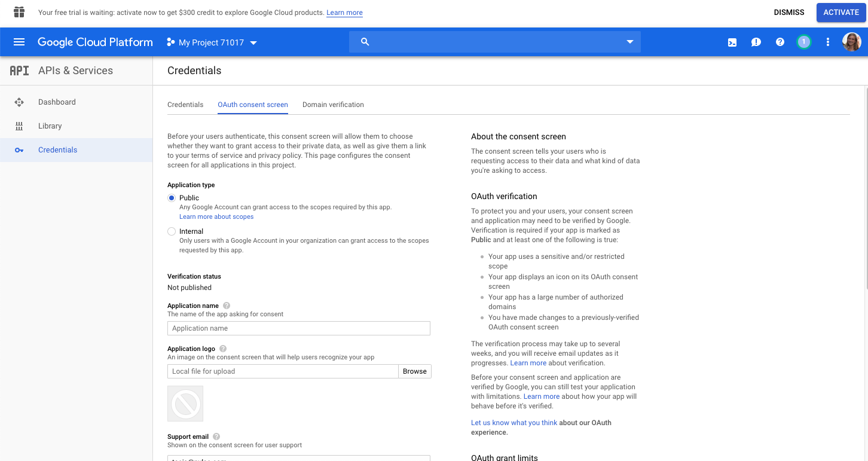Screen dimensions: 868x461
Task: Click the Library sidebar icon
Action: [x=19, y=126]
